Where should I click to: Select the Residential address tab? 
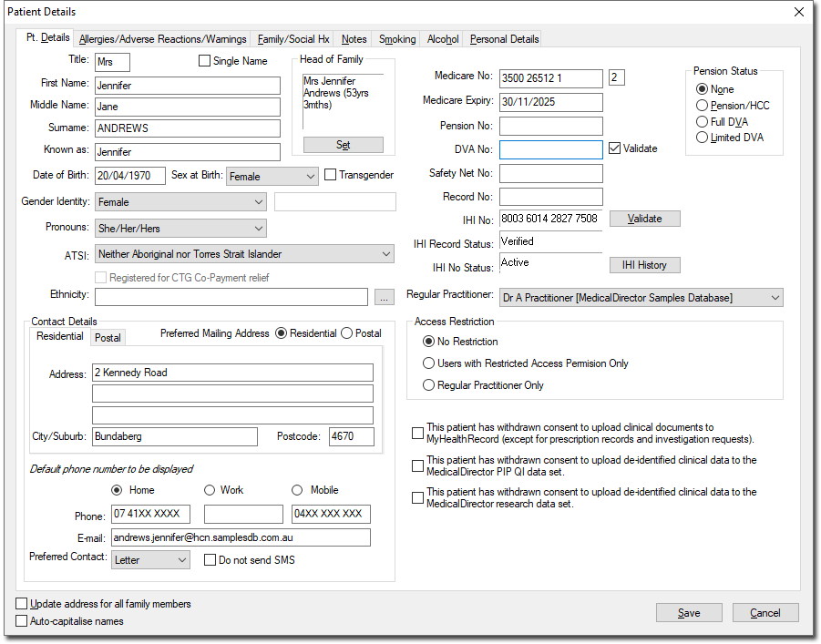tap(60, 336)
